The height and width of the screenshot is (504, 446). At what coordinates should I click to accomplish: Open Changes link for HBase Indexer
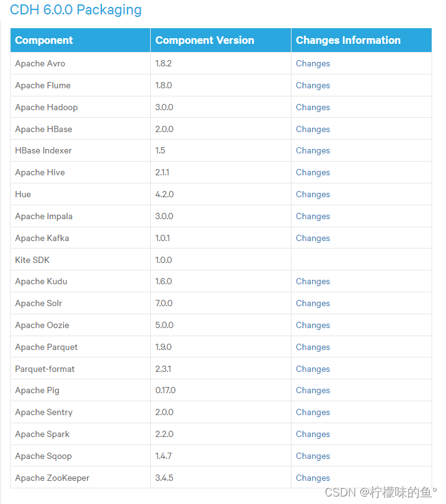313,151
